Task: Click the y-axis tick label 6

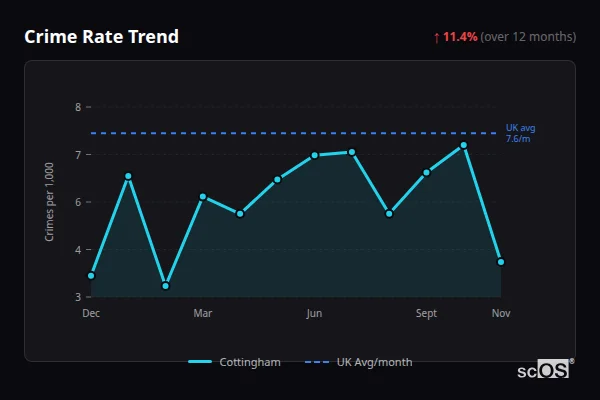Action: click(78, 202)
